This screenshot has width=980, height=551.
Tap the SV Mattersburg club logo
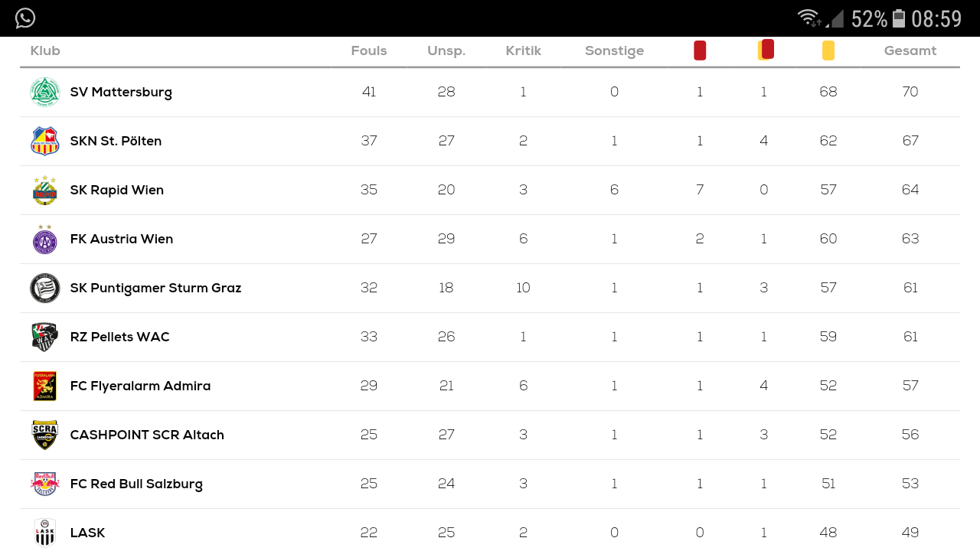point(44,92)
